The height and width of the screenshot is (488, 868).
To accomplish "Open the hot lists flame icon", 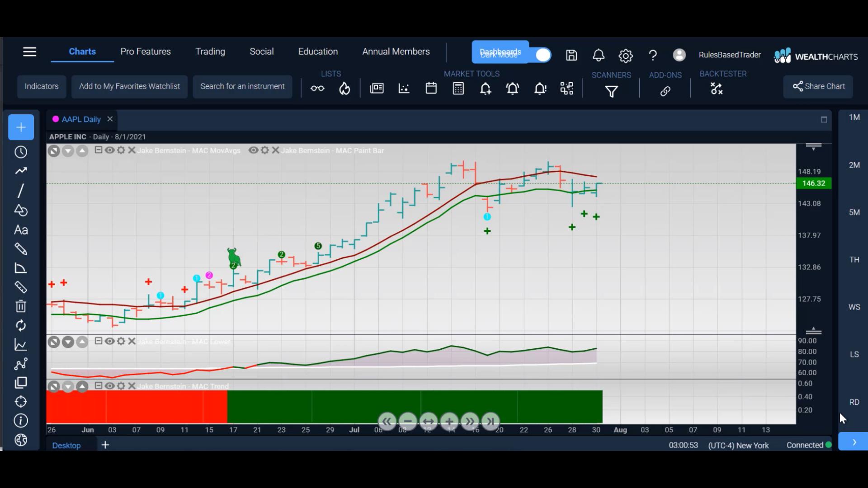I will 344,89.
